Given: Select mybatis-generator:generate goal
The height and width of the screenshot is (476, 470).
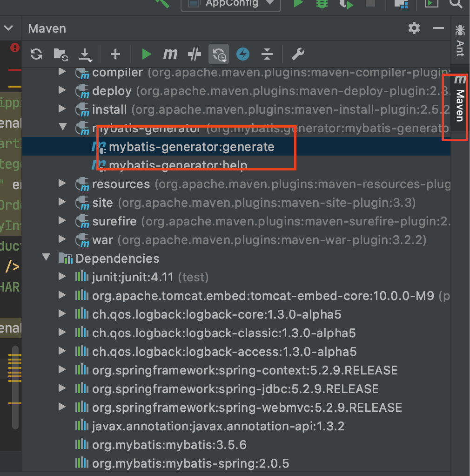Looking at the screenshot, I should click(x=236, y=146).
